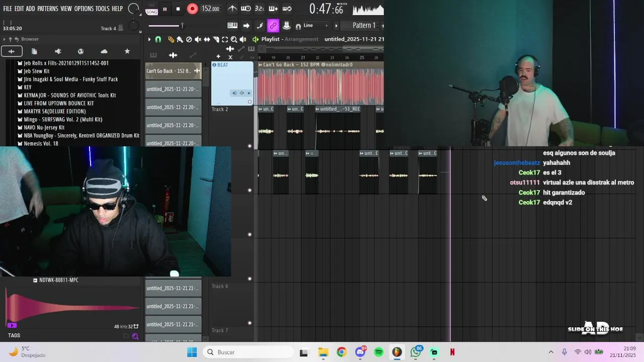The image size is (644, 362).
Task: Open the piano roll keyboard icon
Action: pos(232,26)
